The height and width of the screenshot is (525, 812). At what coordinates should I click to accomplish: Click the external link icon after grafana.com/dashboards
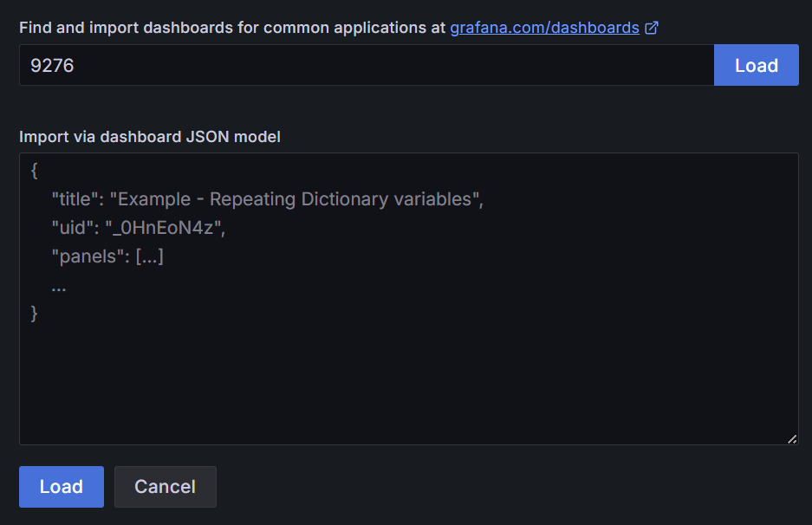(x=652, y=28)
